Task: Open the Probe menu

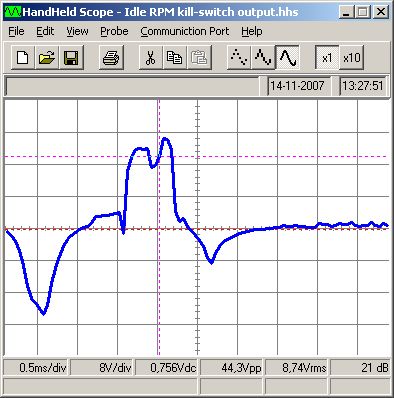Action: coord(114,31)
